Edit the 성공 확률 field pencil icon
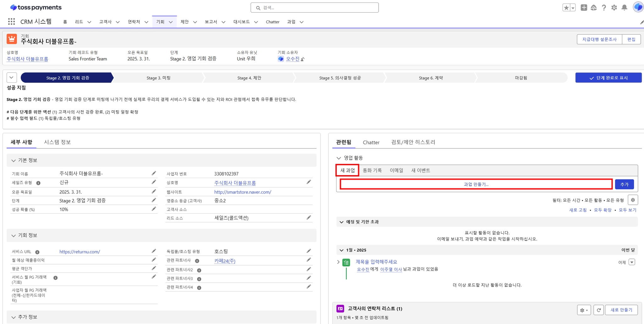 pos(154,209)
